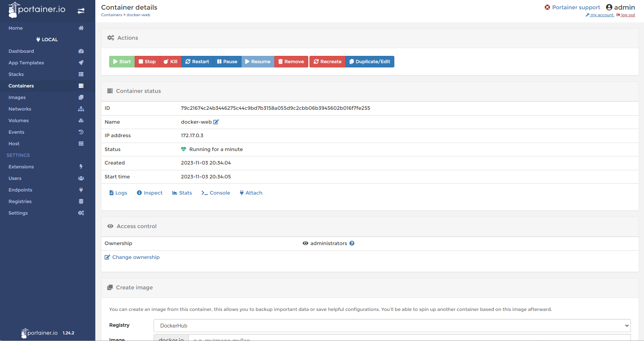Open Portainer support link
The image size is (644, 341).
pyautogui.click(x=572, y=7)
